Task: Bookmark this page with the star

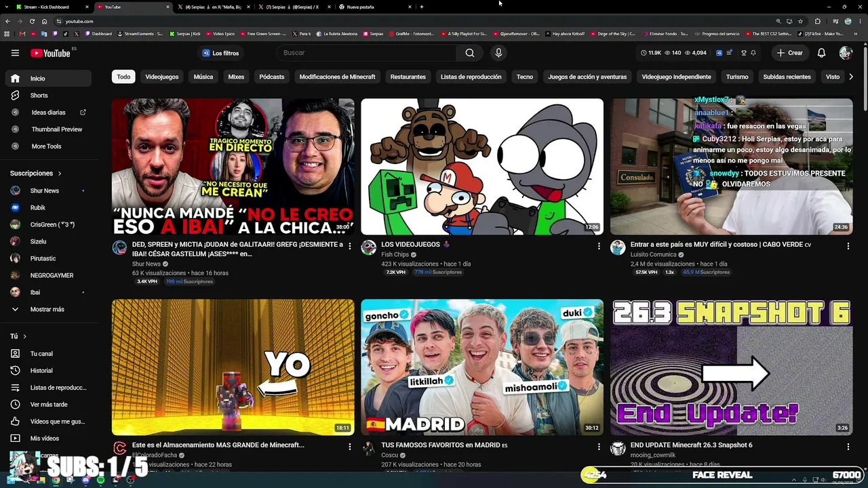Action: [800, 21]
